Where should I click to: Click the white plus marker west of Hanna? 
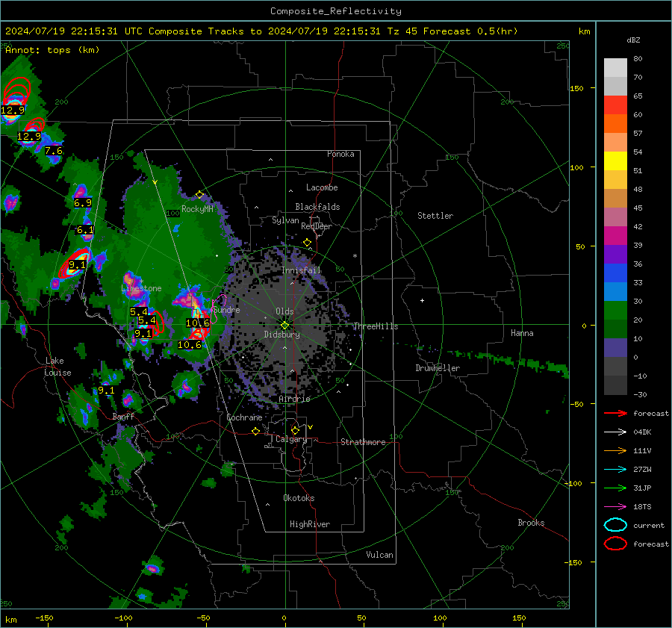pyautogui.click(x=422, y=300)
